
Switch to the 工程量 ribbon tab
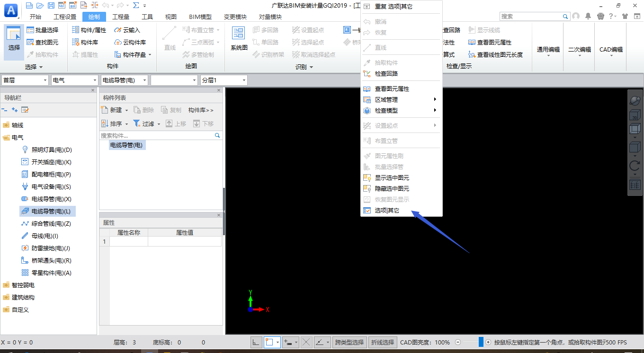coord(121,17)
